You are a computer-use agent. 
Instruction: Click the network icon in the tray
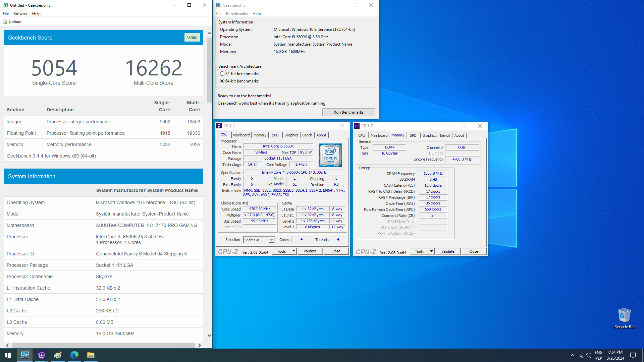pos(581,356)
